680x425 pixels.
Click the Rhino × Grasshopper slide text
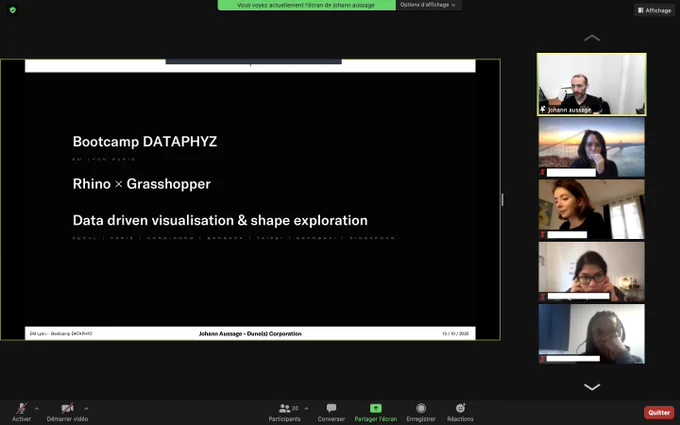point(142,184)
